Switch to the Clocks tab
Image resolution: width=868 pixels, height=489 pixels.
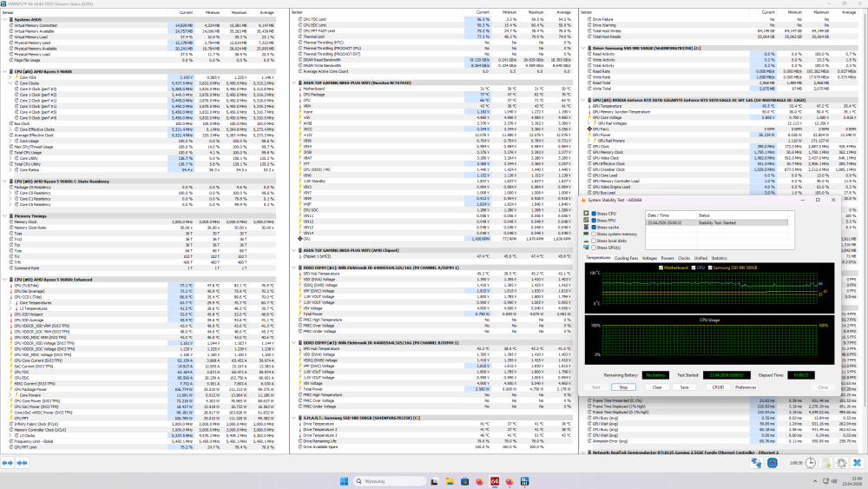[x=684, y=258]
